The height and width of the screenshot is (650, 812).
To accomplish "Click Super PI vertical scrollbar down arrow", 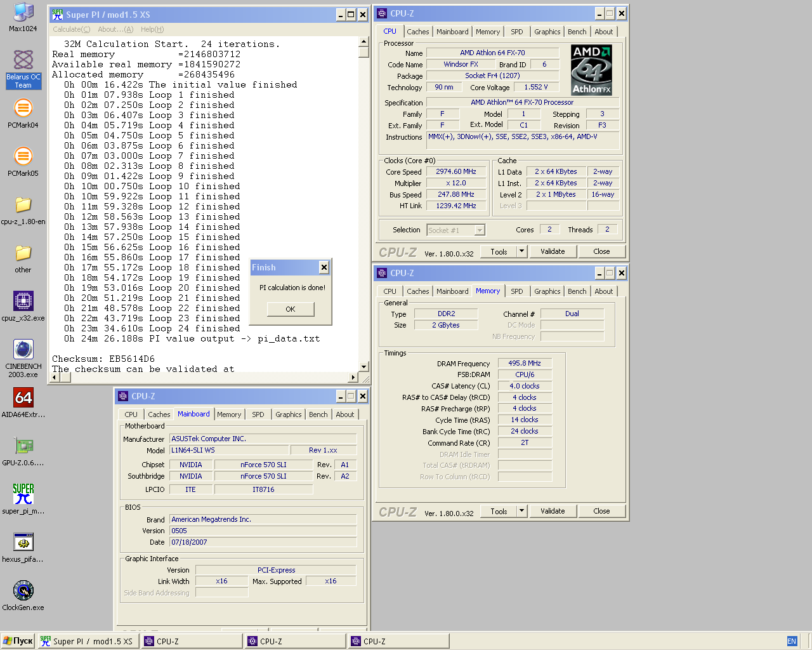I will (363, 367).
